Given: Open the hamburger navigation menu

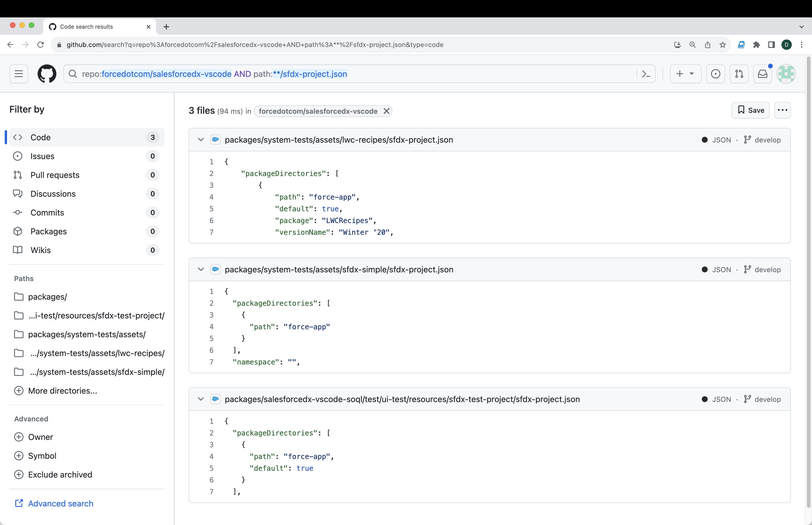Looking at the screenshot, I should tap(18, 74).
